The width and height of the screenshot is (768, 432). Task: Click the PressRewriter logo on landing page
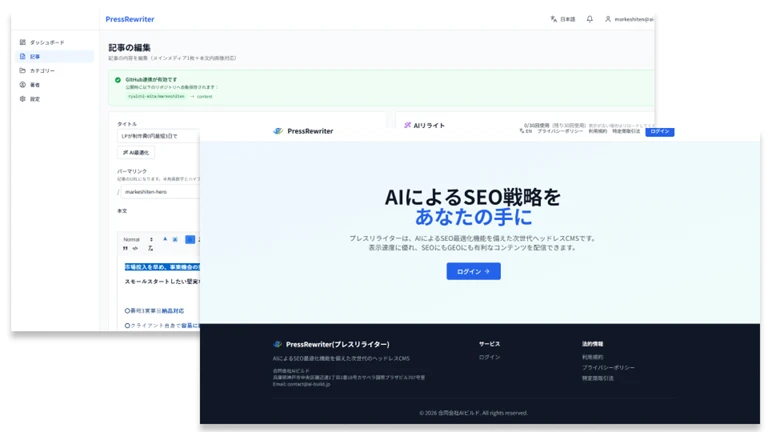(303, 131)
